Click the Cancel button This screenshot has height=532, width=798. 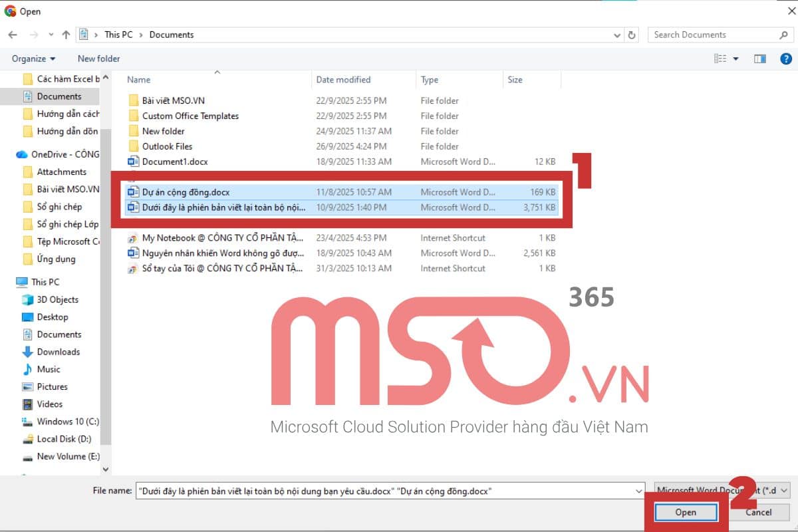[758, 512]
